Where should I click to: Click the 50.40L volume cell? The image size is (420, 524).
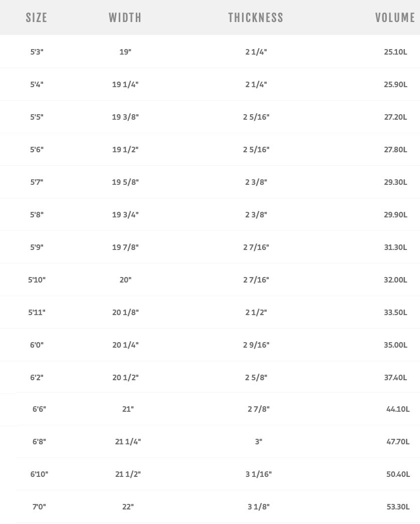[x=398, y=474]
